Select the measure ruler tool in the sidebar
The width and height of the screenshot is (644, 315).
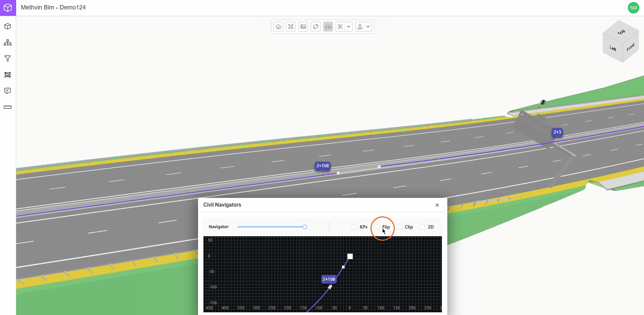[x=7, y=107]
